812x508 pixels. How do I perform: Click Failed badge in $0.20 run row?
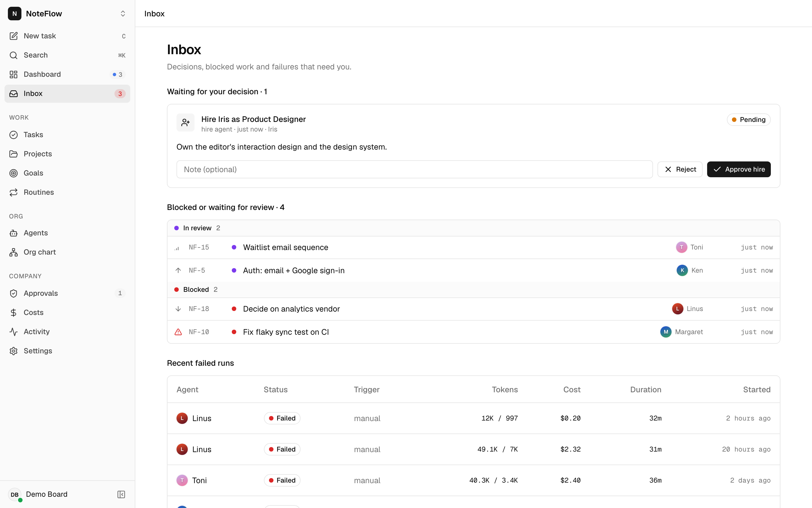282,418
